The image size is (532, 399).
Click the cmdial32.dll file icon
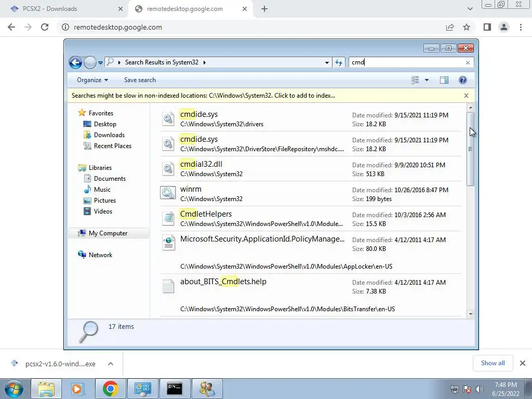click(168, 169)
